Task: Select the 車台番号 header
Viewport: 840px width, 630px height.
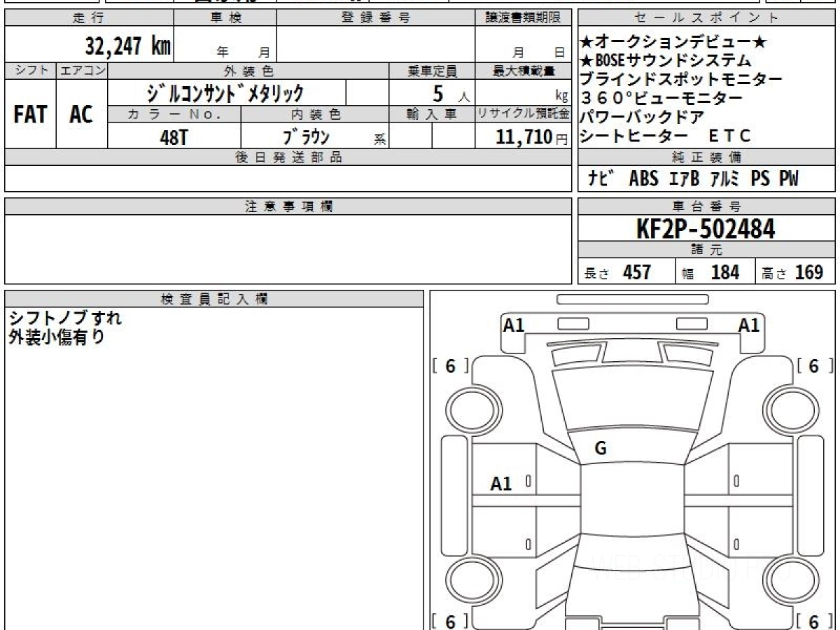Action: pyautogui.click(x=707, y=206)
